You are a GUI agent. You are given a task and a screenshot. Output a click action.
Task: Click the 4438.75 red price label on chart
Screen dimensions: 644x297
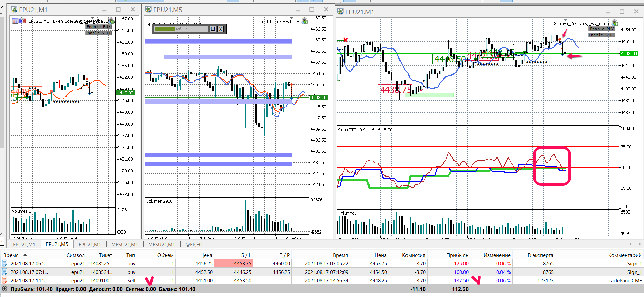pyautogui.click(x=395, y=90)
